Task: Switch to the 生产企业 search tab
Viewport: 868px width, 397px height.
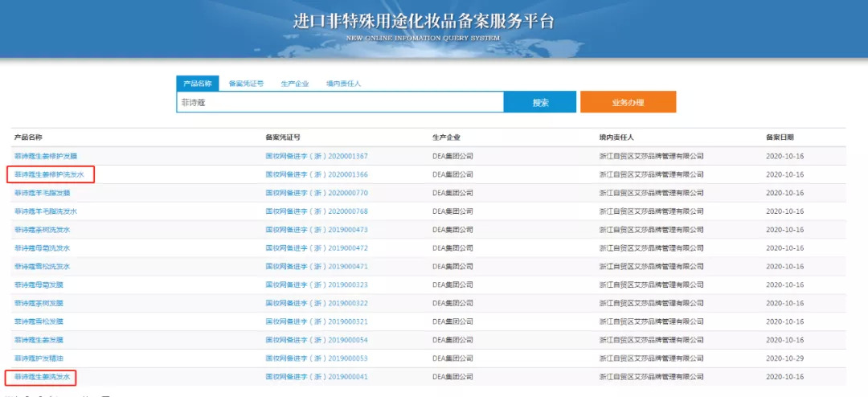Action: 294,84
